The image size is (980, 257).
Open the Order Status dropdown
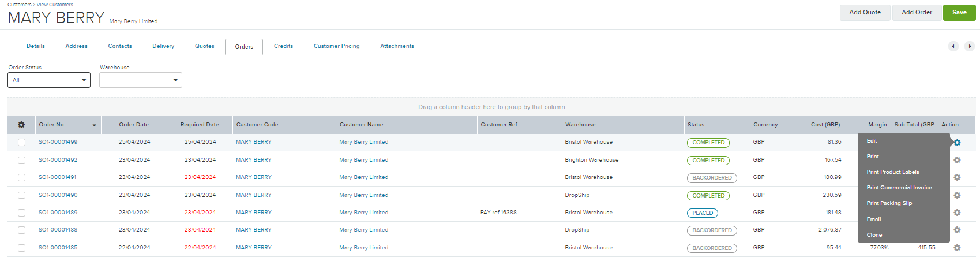(x=49, y=80)
